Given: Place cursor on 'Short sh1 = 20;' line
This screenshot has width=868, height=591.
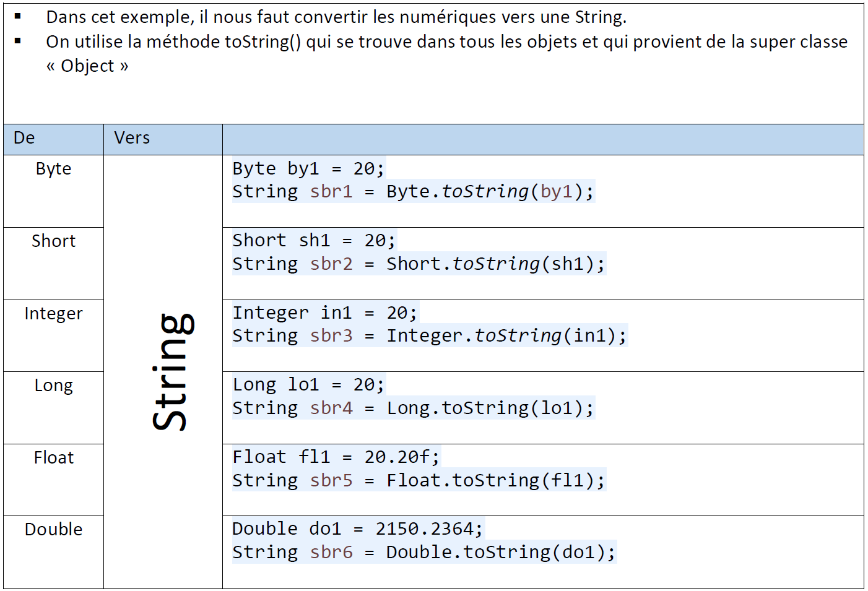Looking at the screenshot, I should (x=314, y=241).
